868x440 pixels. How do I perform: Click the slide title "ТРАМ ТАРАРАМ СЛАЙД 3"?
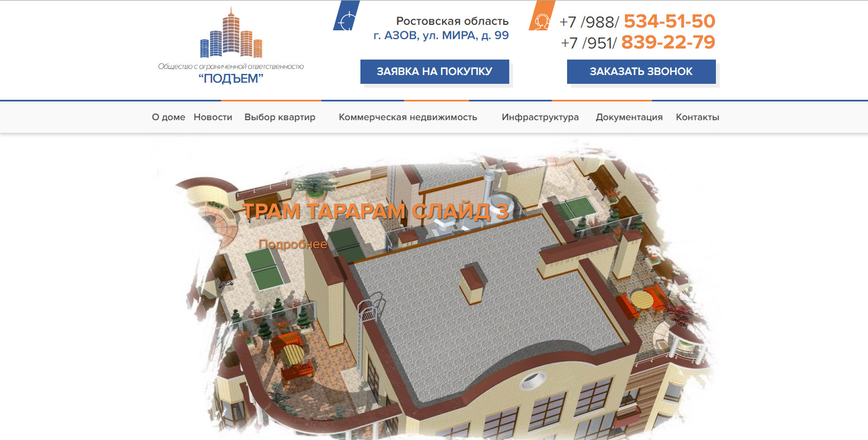click(376, 211)
